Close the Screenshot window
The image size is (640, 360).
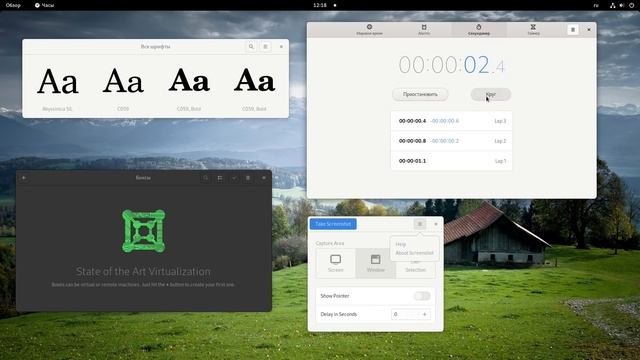(x=436, y=224)
